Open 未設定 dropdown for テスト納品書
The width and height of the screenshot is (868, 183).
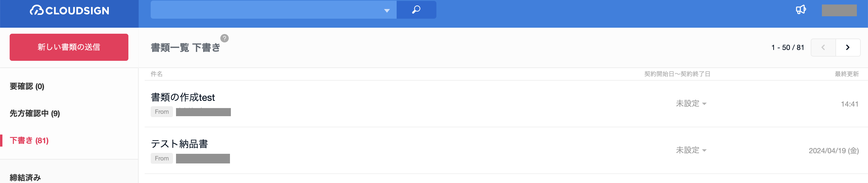pos(691,150)
